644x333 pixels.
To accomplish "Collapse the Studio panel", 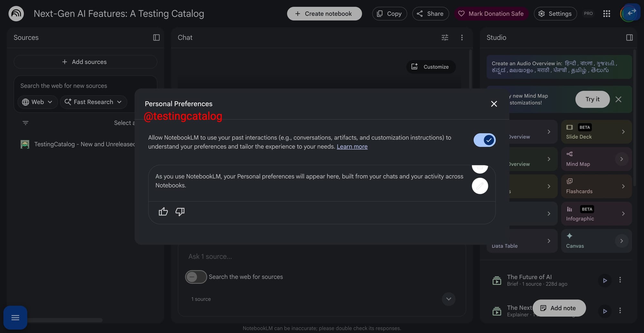I will pos(630,37).
